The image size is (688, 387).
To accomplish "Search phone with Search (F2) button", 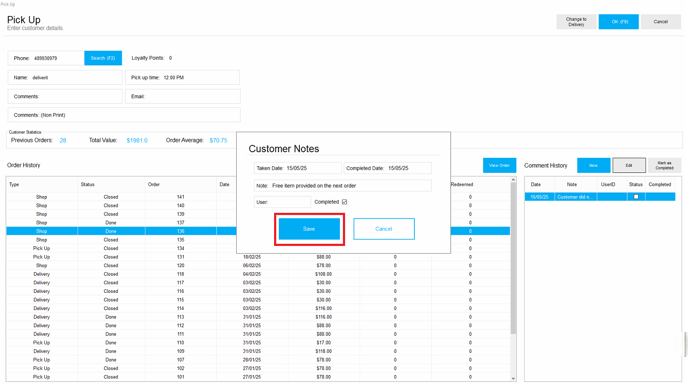I will tap(103, 58).
